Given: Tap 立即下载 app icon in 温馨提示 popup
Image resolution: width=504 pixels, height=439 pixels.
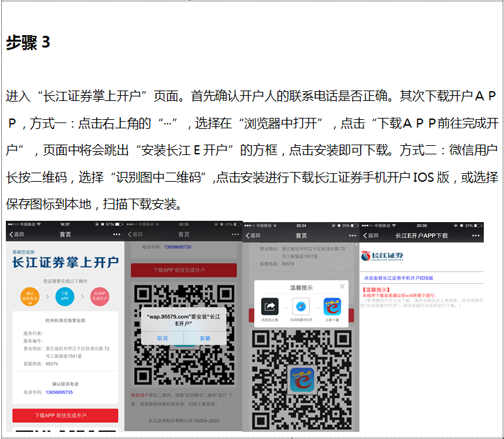Looking at the screenshot, I should click(x=332, y=307).
